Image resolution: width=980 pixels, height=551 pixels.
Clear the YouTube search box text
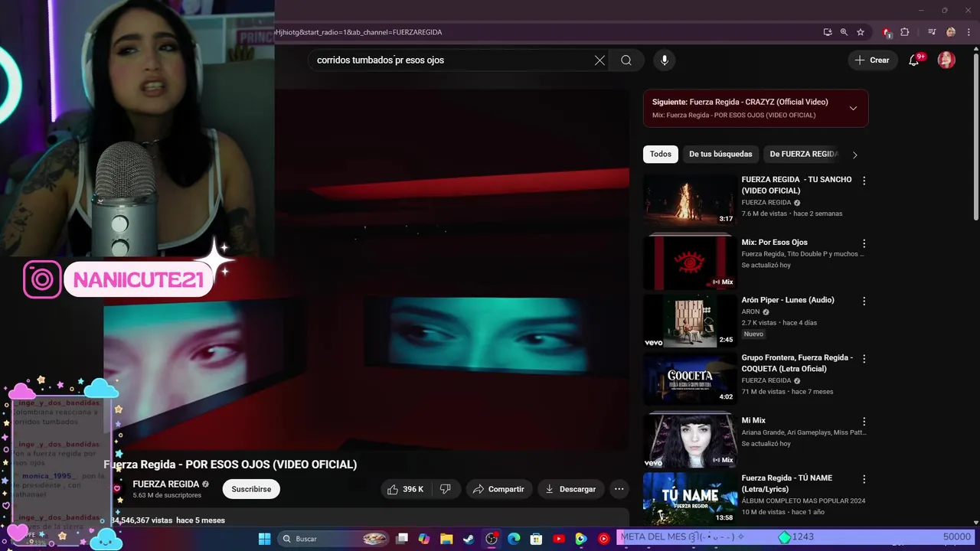(599, 60)
